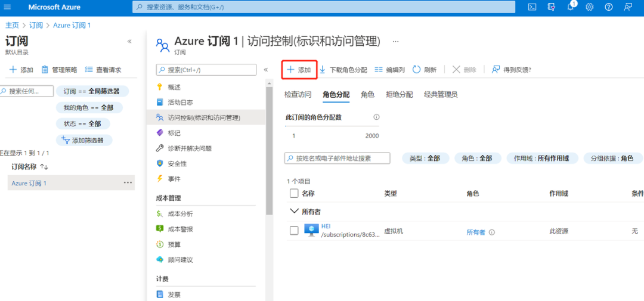Click the 删除 delete button

coord(465,70)
